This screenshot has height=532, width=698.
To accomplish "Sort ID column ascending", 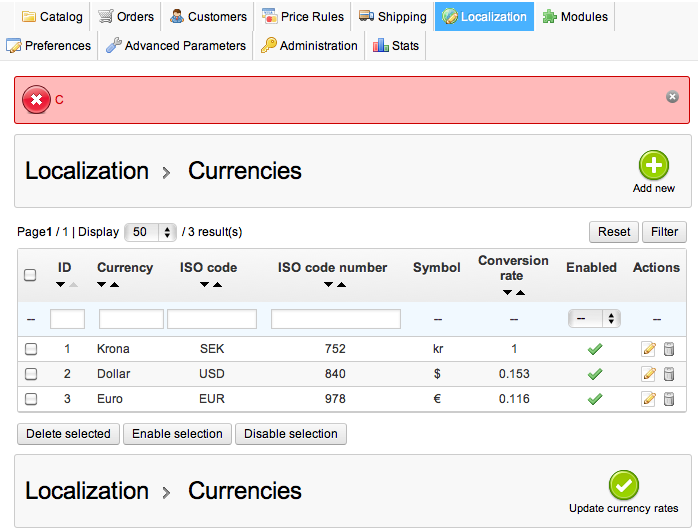I will tap(73, 284).
